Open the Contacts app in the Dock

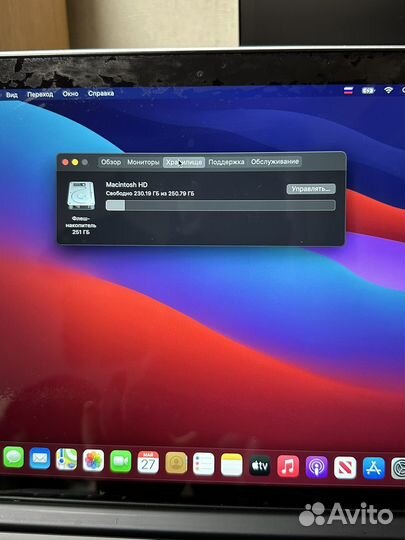(x=176, y=463)
